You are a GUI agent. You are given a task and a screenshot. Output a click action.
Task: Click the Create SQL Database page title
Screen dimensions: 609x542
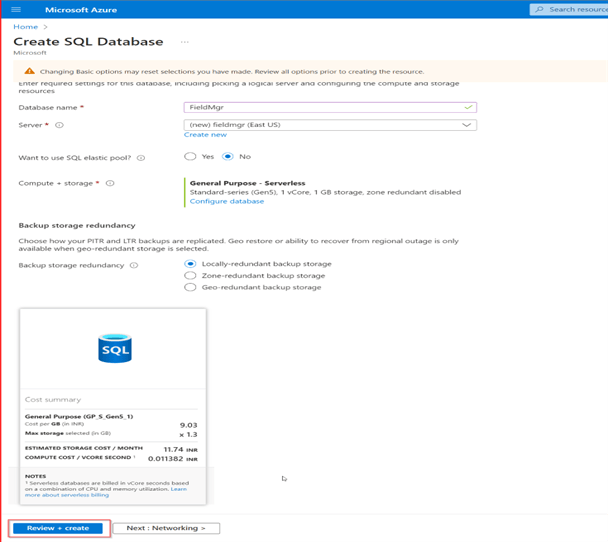(x=88, y=42)
